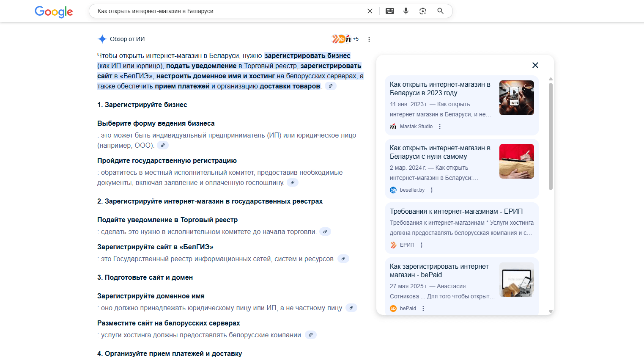Open bePaid result options menu

[x=423, y=309]
